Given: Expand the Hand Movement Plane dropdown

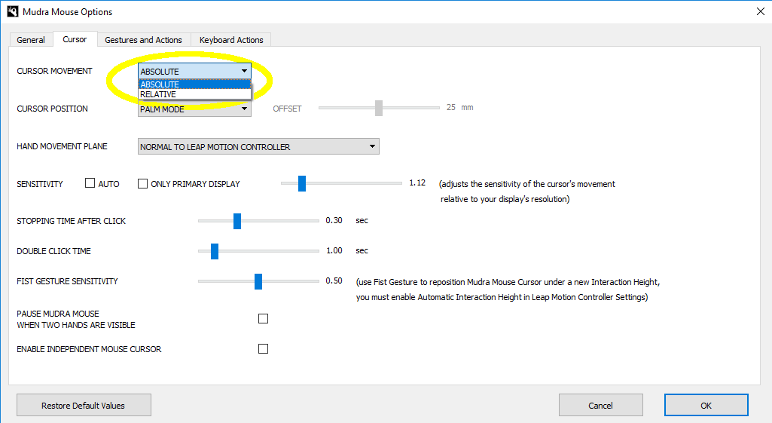Looking at the screenshot, I should tap(258, 147).
